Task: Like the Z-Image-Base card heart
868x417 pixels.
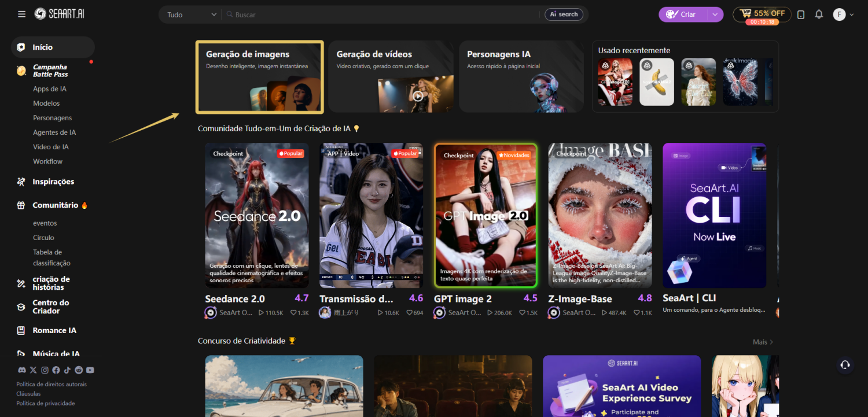Action: [x=637, y=313]
